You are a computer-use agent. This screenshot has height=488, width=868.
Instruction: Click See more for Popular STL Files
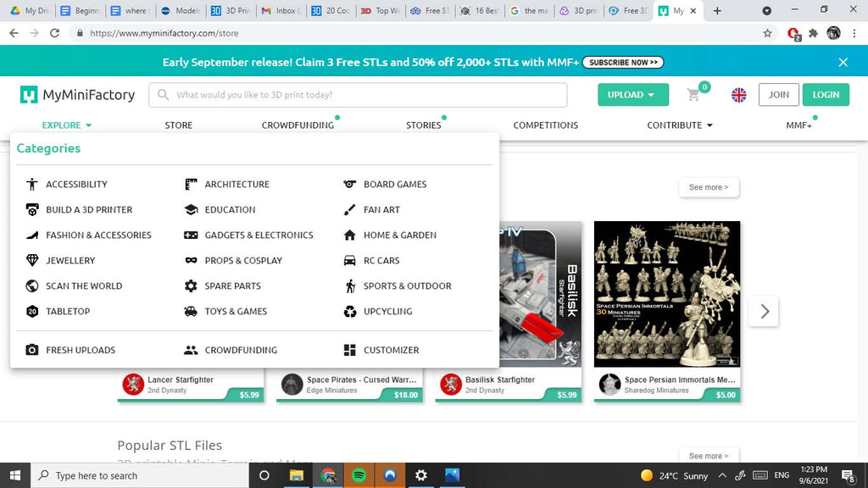click(709, 456)
